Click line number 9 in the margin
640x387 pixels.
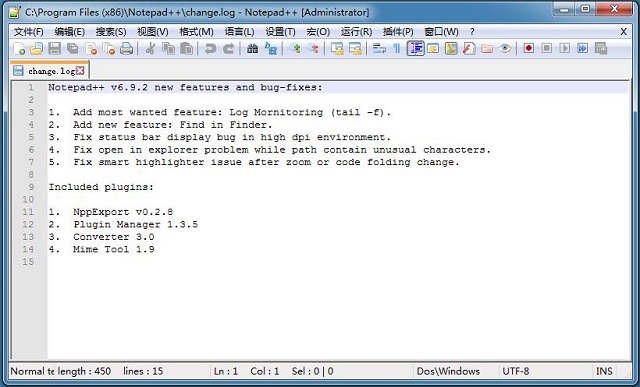31,187
